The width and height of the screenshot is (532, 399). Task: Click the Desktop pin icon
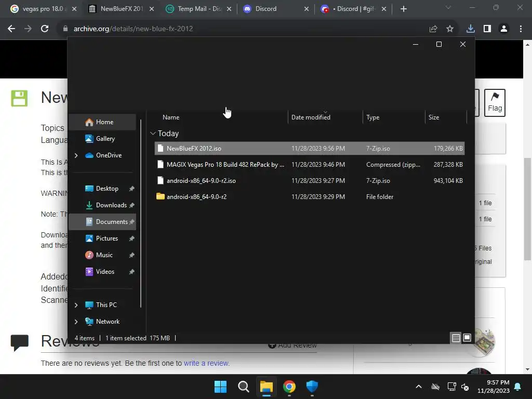tap(131, 189)
